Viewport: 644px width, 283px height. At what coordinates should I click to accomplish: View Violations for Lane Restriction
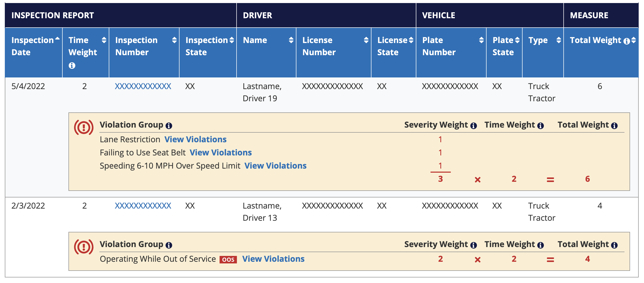pos(195,139)
